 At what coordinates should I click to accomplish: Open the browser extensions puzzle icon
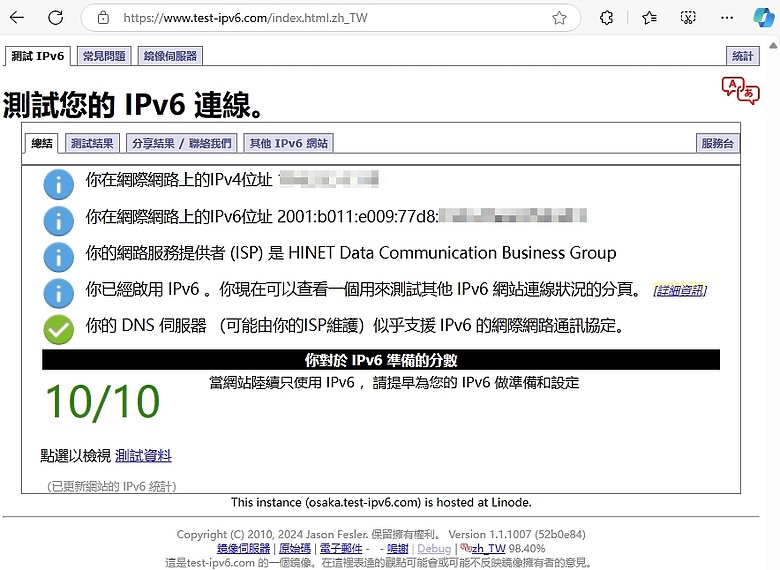tap(606, 18)
